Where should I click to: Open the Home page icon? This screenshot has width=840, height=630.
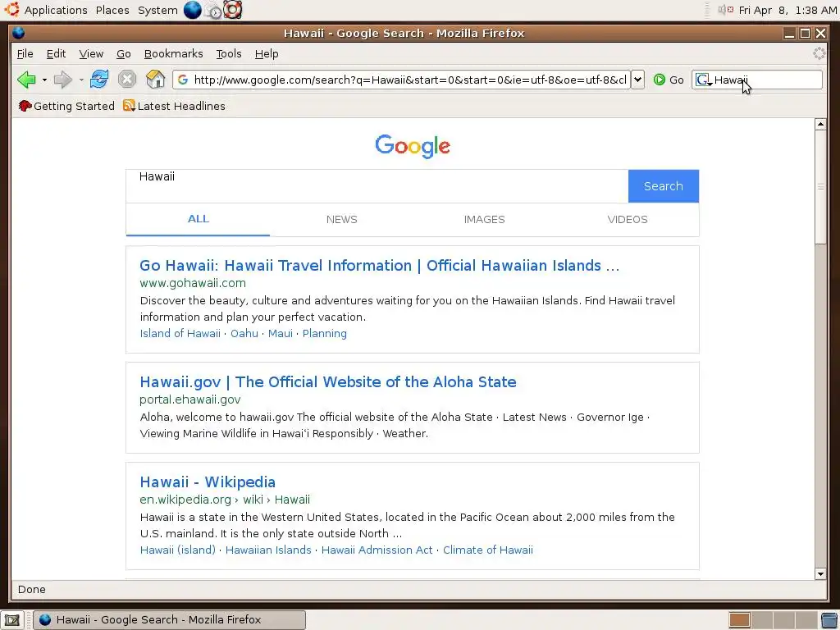point(155,80)
